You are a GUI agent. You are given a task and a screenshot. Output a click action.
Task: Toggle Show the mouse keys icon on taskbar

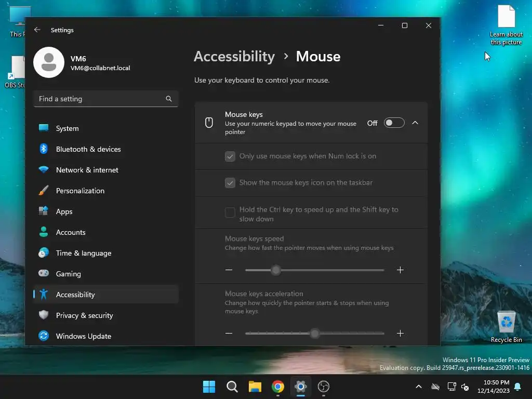pyautogui.click(x=230, y=183)
